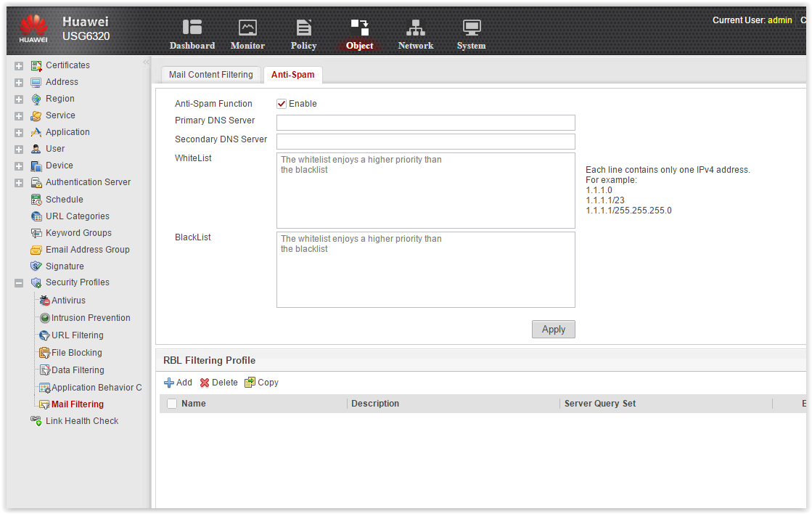Sort by the Name column header
Image resolution: width=812 pixels, height=514 pixels.
point(194,404)
